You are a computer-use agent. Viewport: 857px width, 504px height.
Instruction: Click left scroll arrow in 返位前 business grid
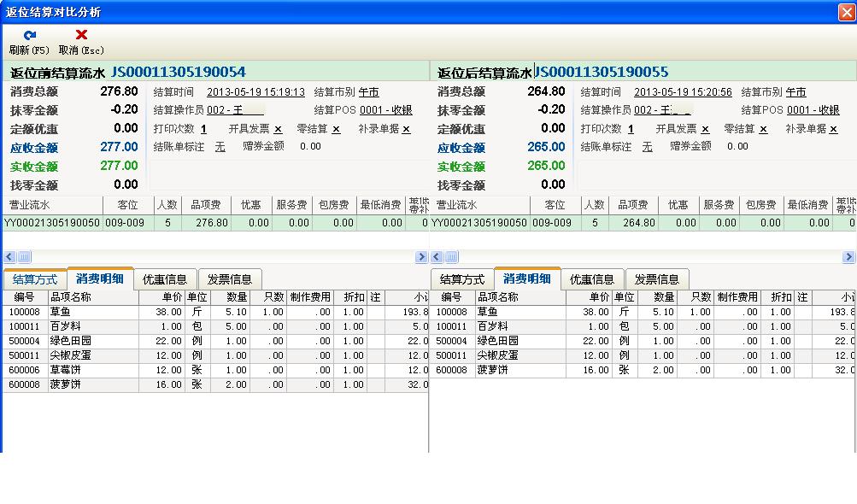click(9, 257)
